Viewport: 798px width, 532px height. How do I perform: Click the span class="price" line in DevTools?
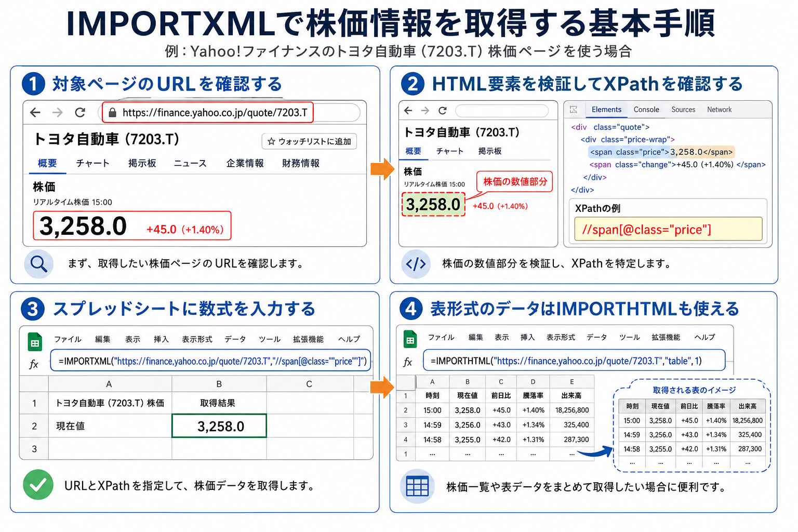coord(661,152)
